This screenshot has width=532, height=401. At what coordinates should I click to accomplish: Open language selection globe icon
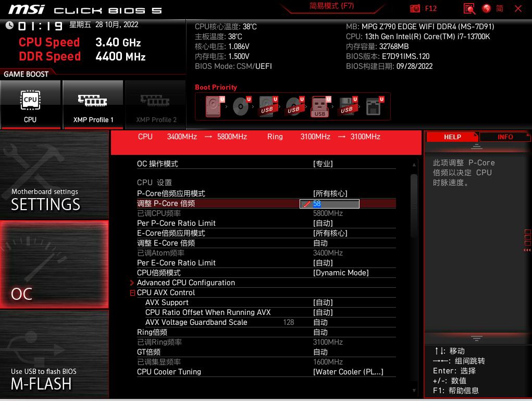(487, 8)
